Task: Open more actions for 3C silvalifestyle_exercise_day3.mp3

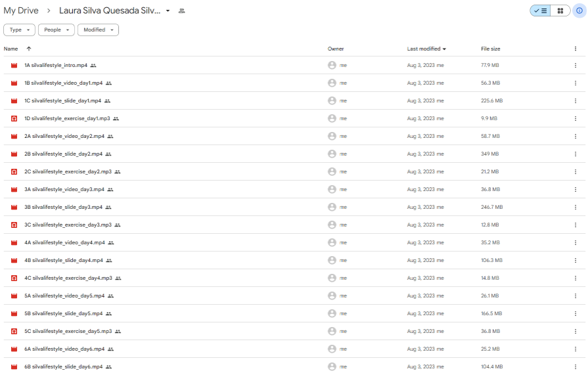Action: (576, 225)
